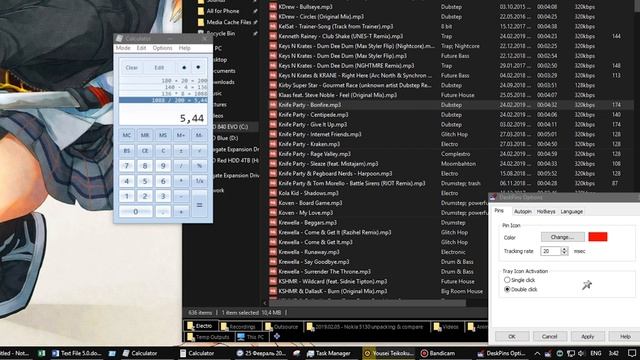The height and width of the screenshot is (360, 640).
Task: Open Task Manager from the taskbar
Action: (x=329, y=353)
